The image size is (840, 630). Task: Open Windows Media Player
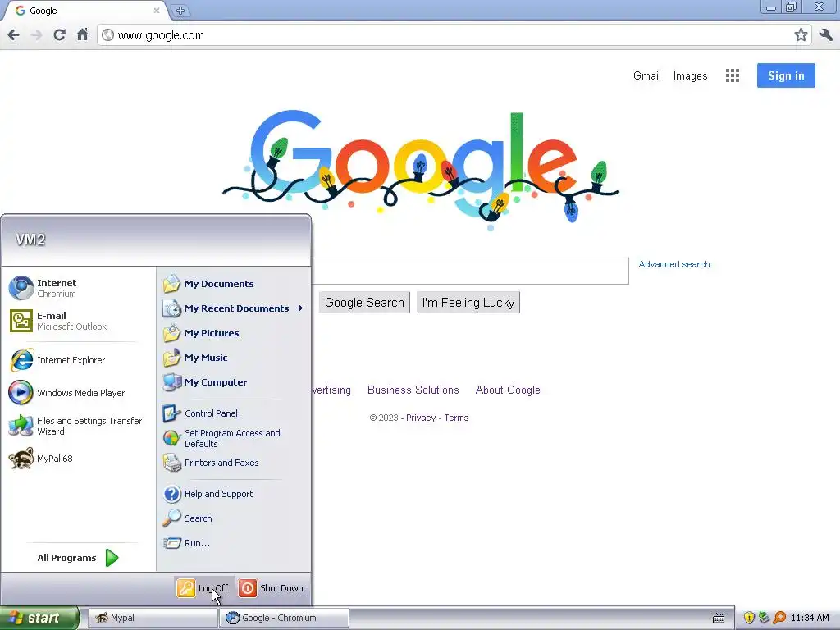(78, 393)
